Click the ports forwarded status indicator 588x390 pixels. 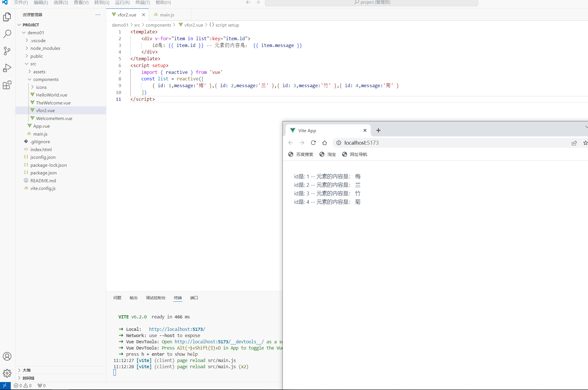(41, 385)
